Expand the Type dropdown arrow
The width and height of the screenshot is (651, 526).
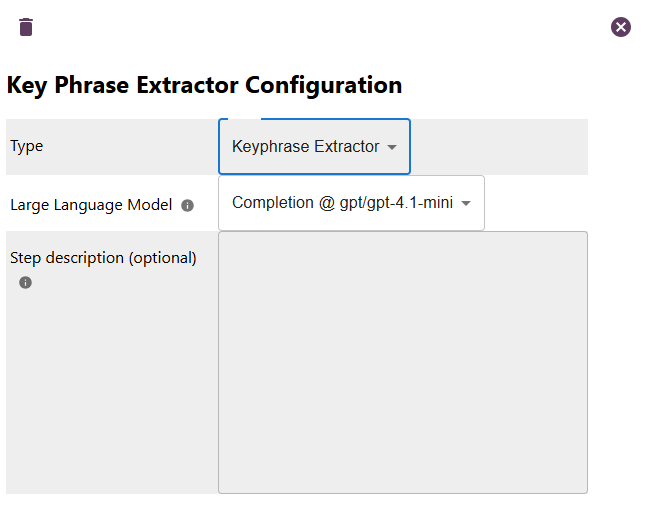pos(392,147)
